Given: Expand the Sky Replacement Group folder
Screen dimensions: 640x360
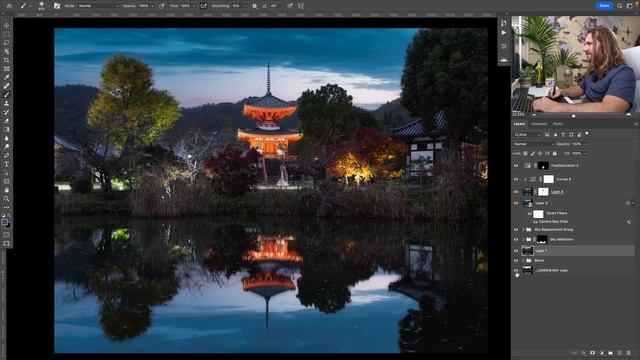Looking at the screenshot, I should click(523, 229).
